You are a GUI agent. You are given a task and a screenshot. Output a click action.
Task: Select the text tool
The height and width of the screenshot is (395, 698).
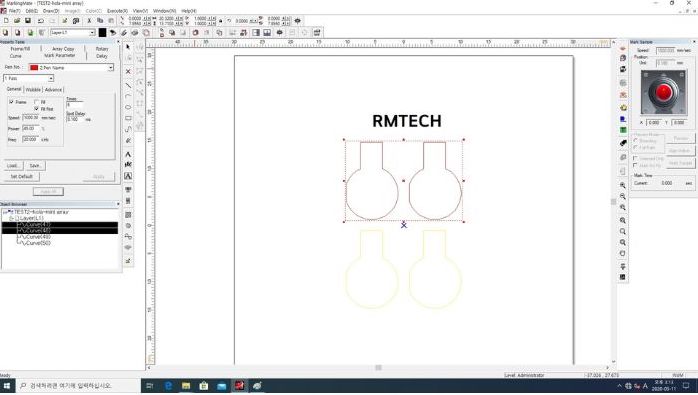point(128,154)
